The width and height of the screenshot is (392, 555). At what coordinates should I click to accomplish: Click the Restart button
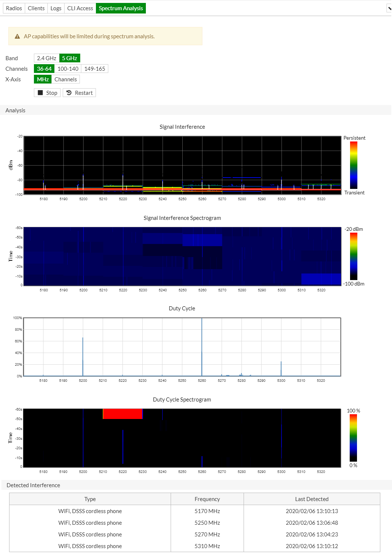pos(79,92)
